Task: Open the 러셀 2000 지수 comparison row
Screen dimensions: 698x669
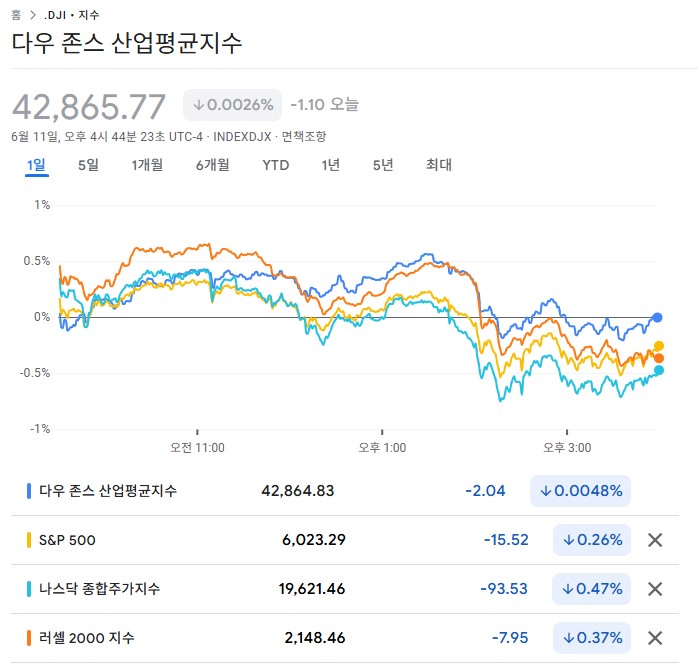Action: coord(345,638)
